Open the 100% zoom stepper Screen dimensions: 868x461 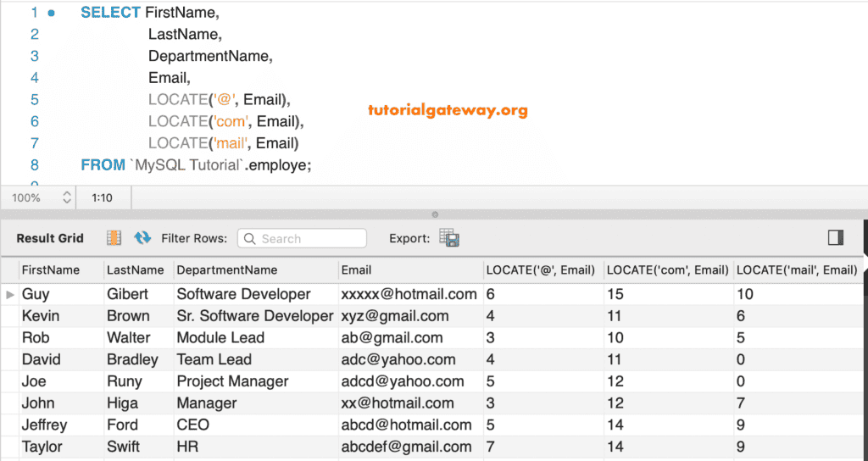(68, 197)
